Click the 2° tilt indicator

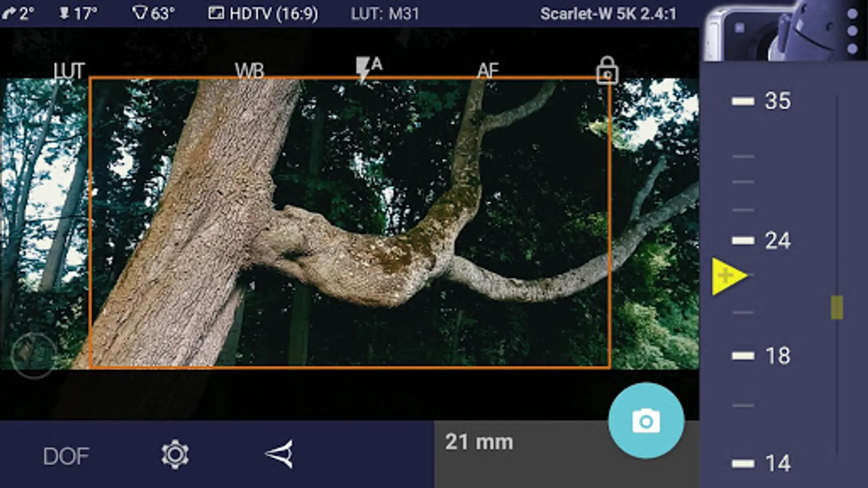(x=18, y=13)
